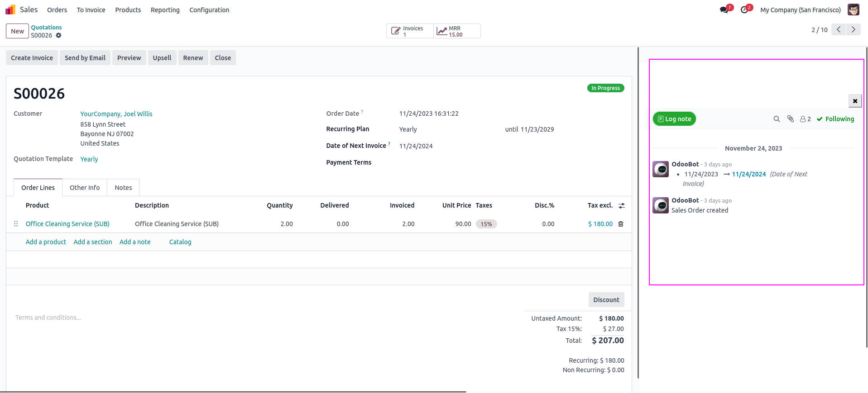This screenshot has width=868, height=393.
Task: Click the Disc.% cell 0.00
Action: point(548,224)
